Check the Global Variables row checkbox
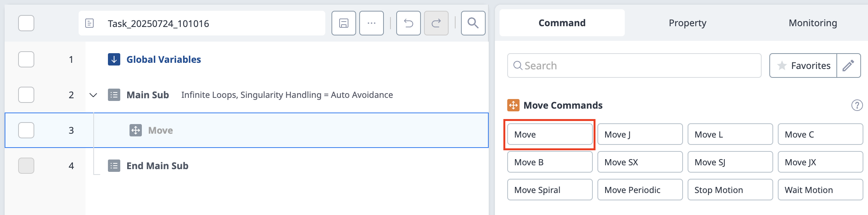The image size is (868, 215). click(x=26, y=59)
